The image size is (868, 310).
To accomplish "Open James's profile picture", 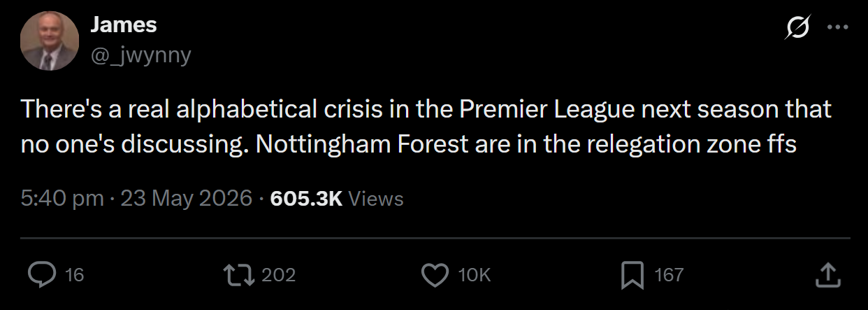I will click(50, 40).
